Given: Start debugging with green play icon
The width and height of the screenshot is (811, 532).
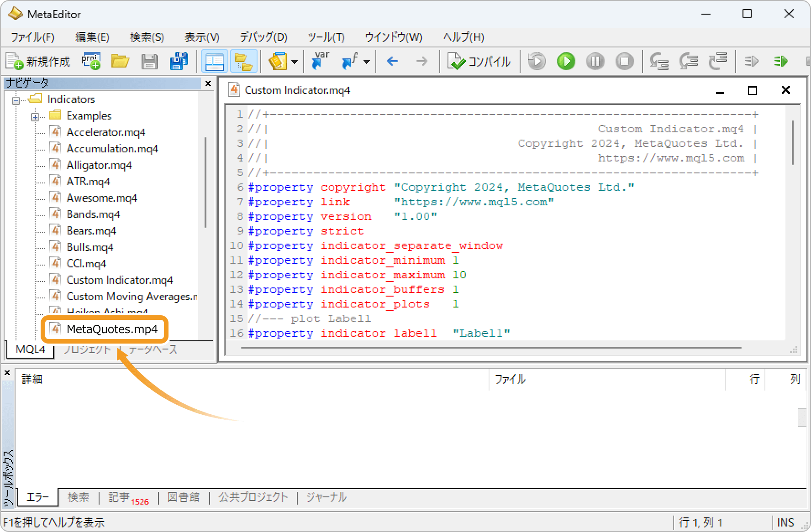Looking at the screenshot, I should point(566,61).
